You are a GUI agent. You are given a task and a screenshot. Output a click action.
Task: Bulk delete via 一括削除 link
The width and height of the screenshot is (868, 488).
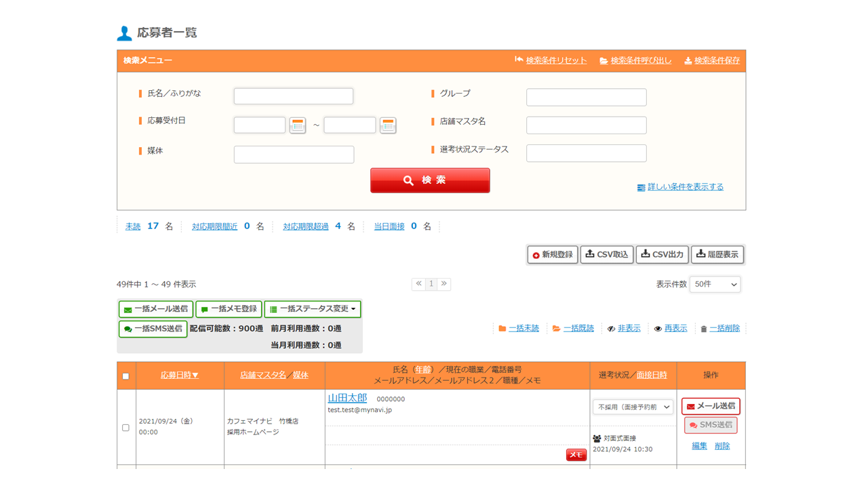(x=724, y=329)
